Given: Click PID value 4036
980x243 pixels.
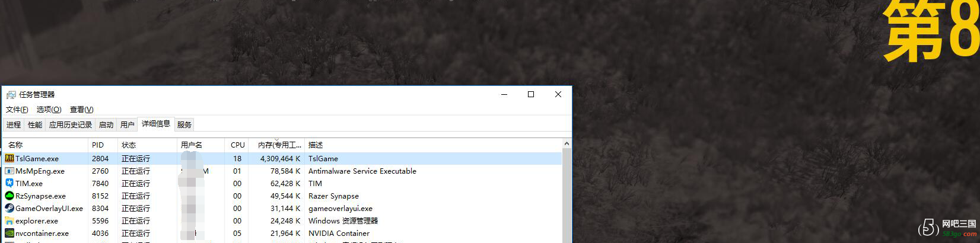Looking at the screenshot, I should click(x=100, y=233).
